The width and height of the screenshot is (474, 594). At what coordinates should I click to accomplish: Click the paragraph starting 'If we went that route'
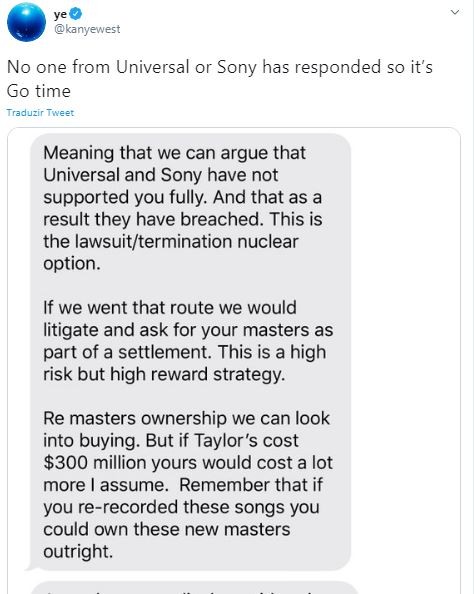click(188, 341)
